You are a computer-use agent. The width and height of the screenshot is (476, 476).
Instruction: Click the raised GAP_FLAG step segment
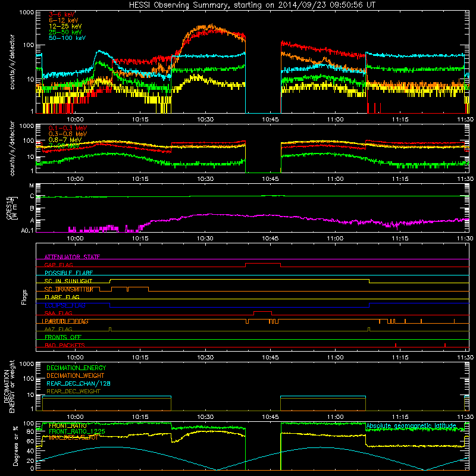(x=263, y=263)
